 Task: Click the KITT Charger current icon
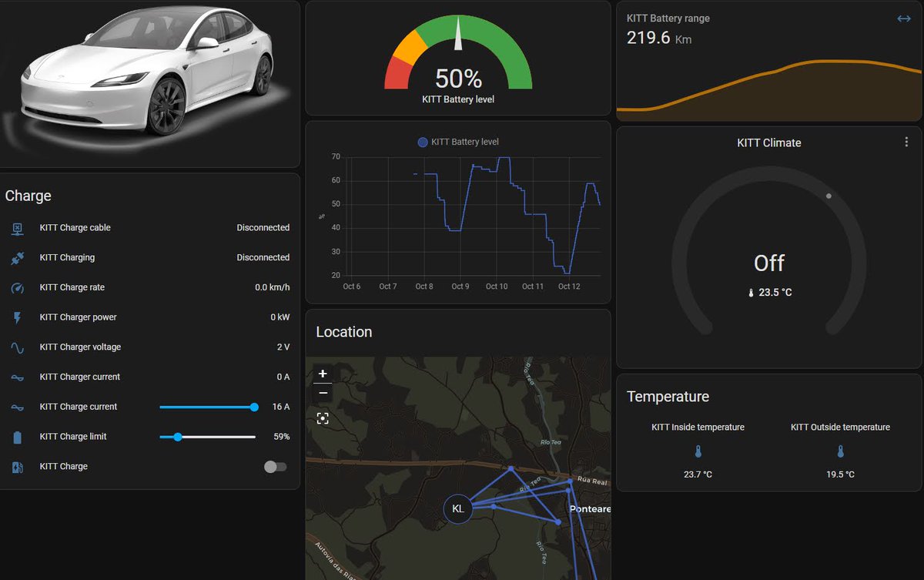18,377
